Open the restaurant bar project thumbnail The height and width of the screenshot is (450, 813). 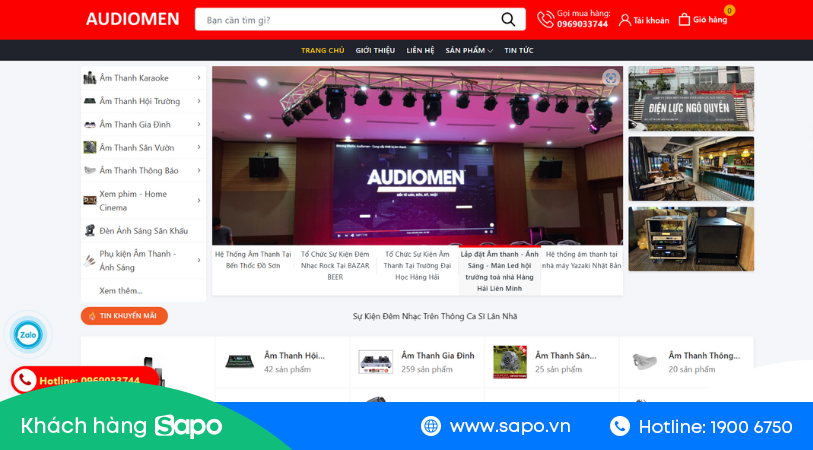point(691,168)
